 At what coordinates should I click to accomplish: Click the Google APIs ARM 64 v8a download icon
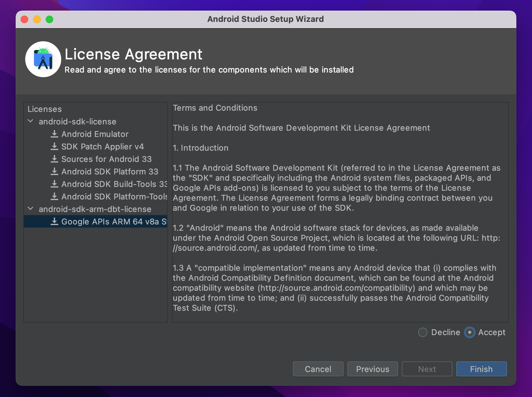(x=54, y=221)
